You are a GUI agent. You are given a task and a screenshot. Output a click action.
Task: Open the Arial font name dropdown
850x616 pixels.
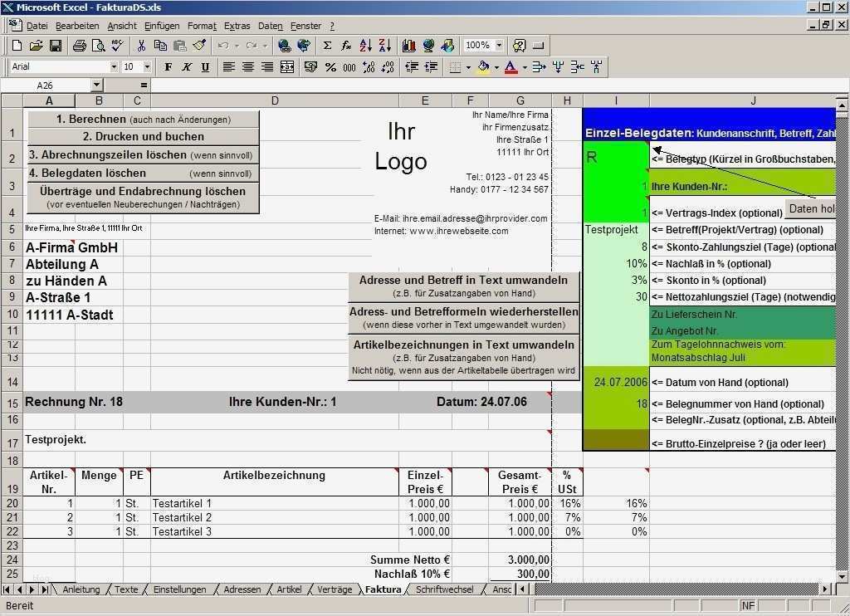click(x=114, y=67)
